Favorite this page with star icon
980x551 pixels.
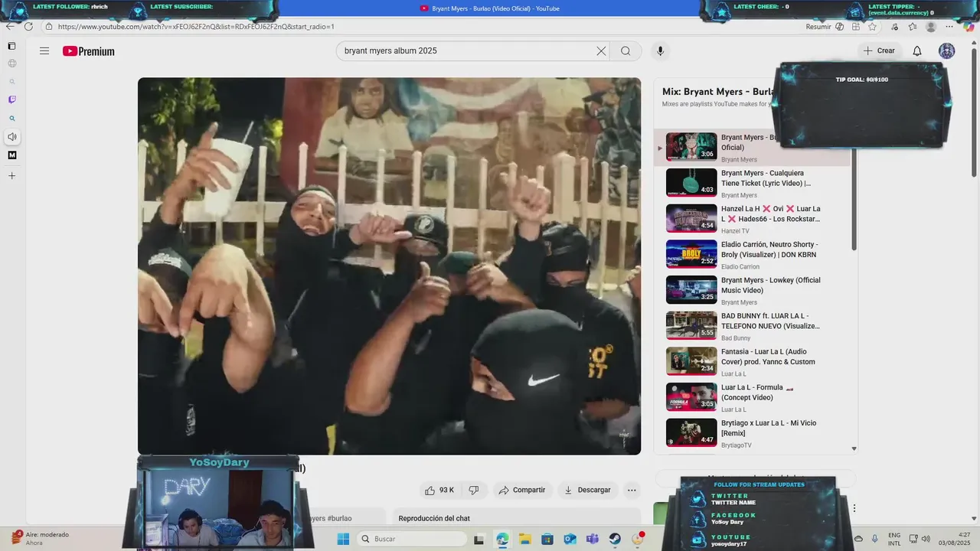872,27
